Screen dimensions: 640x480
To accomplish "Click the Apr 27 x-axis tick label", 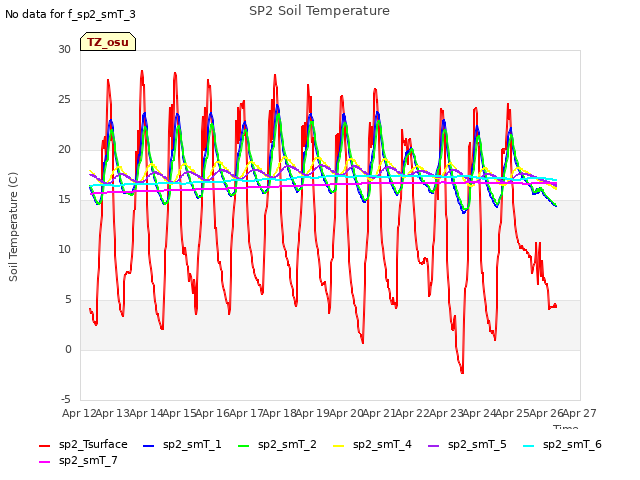I will (x=580, y=413).
